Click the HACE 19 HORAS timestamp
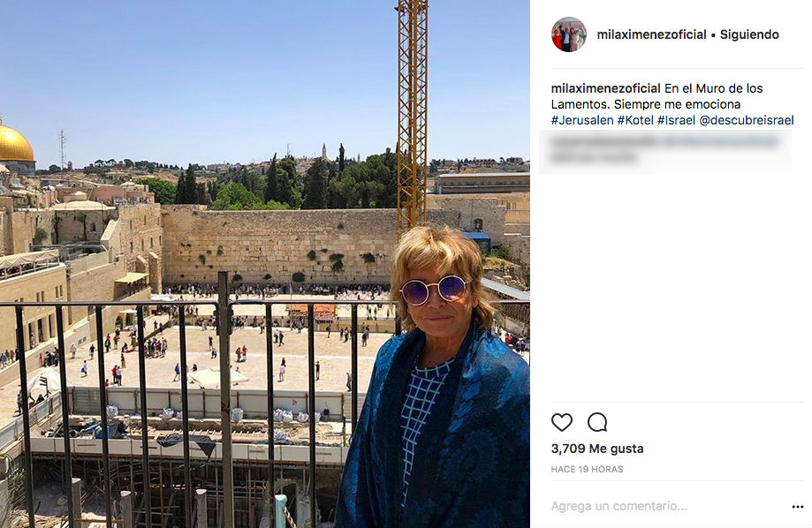 587,470
